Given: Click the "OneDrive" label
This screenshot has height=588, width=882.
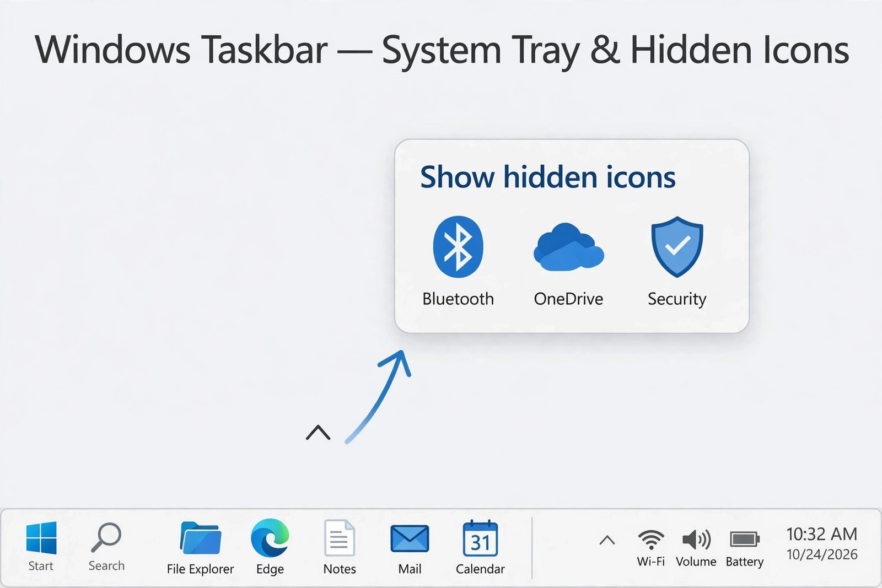Looking at the screenshot, I should (x=568, y=299).
